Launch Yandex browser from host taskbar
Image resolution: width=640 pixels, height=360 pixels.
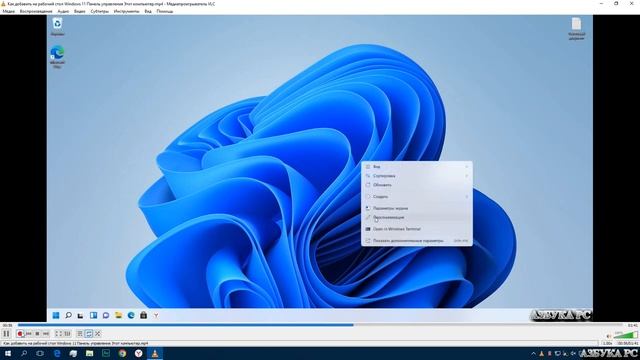[138, 353]
